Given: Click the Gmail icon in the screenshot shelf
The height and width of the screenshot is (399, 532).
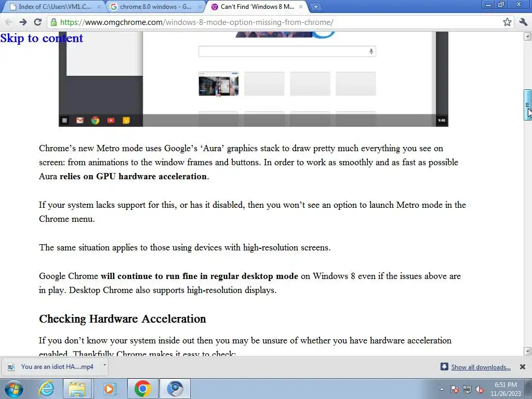Looking at the screenshot, I should tap(79, 121).
